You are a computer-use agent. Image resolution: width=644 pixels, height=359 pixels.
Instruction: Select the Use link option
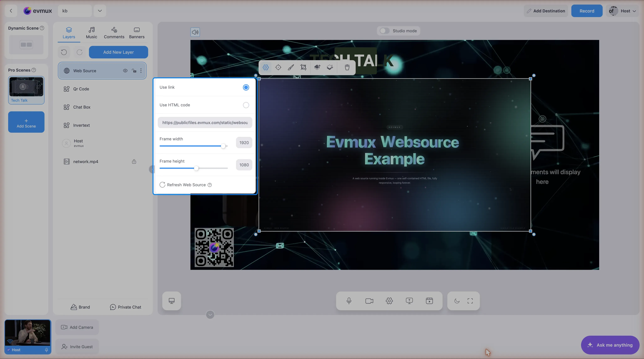pos(246,87)
